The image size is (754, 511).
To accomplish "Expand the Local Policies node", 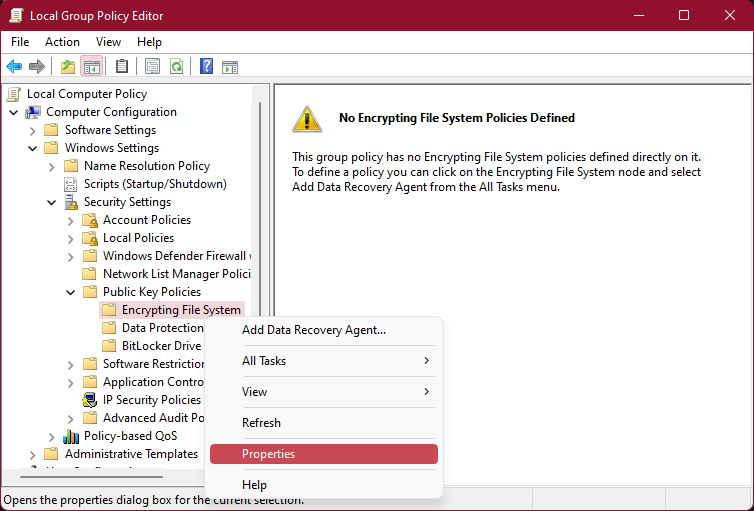I will (71, 238).
